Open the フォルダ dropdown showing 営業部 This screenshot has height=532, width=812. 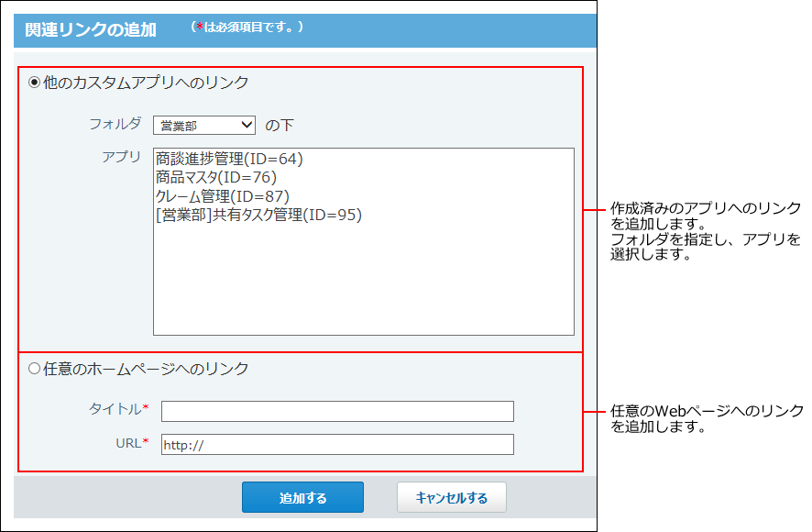click(x=204, y=125)
